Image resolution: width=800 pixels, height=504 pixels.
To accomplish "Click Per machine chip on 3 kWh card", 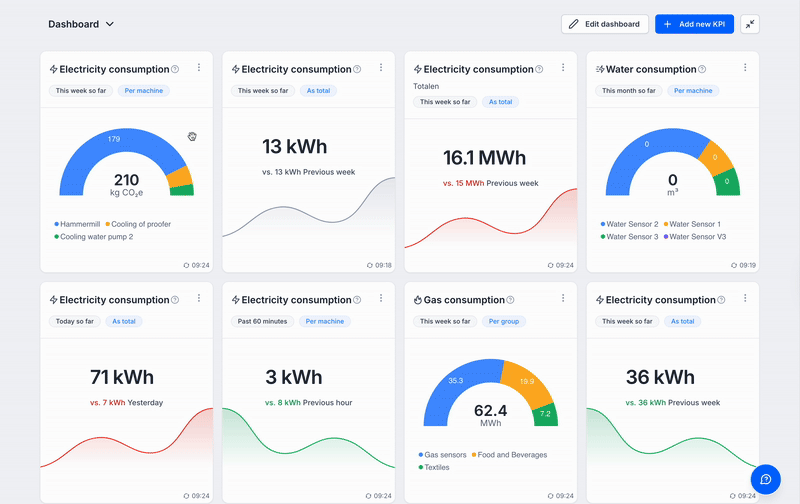I will (324, 321).
